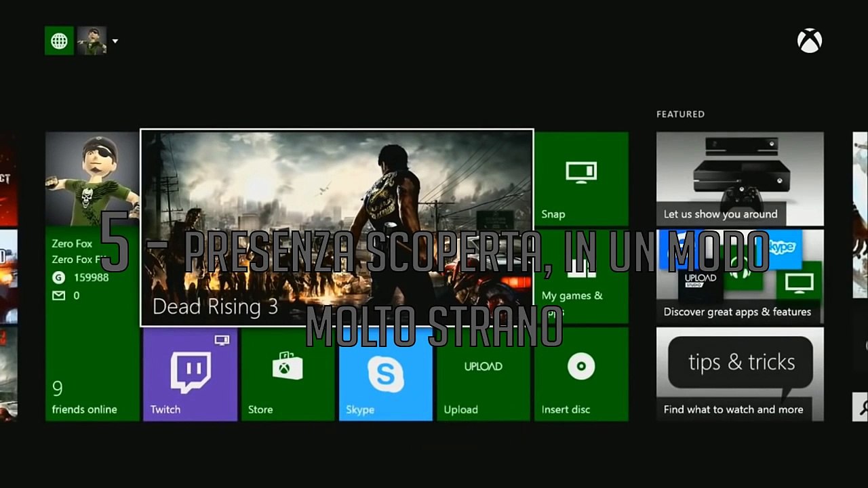Image resolution: width=868 pixels, height=488 pixels.
Task: View the 159988 gamerscore
Action: pyautogui.click(x=80, y=277)
